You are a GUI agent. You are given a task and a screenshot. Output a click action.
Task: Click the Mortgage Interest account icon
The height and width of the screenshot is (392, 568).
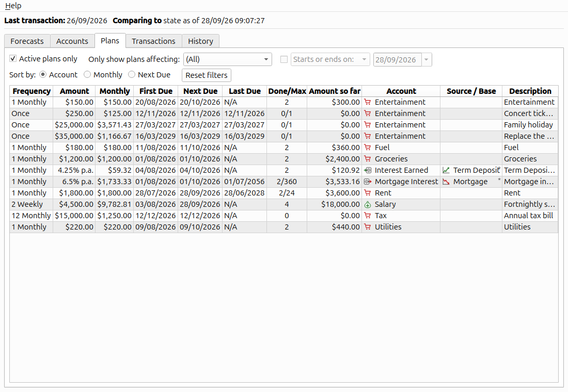[x=367, y=182]
